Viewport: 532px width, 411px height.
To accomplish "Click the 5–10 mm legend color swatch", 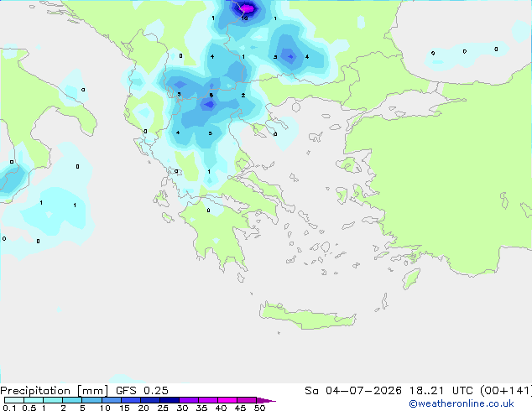I will [91, 400].
